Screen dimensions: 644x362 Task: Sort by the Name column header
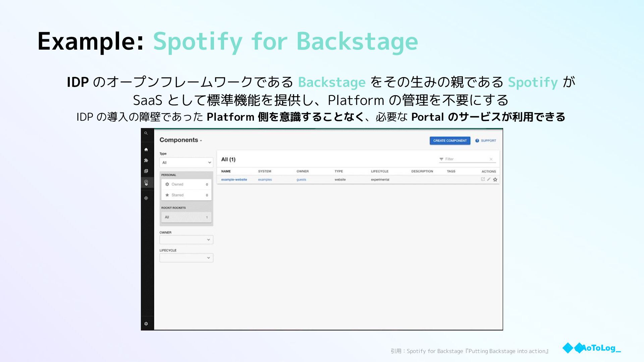coord(226,171)
